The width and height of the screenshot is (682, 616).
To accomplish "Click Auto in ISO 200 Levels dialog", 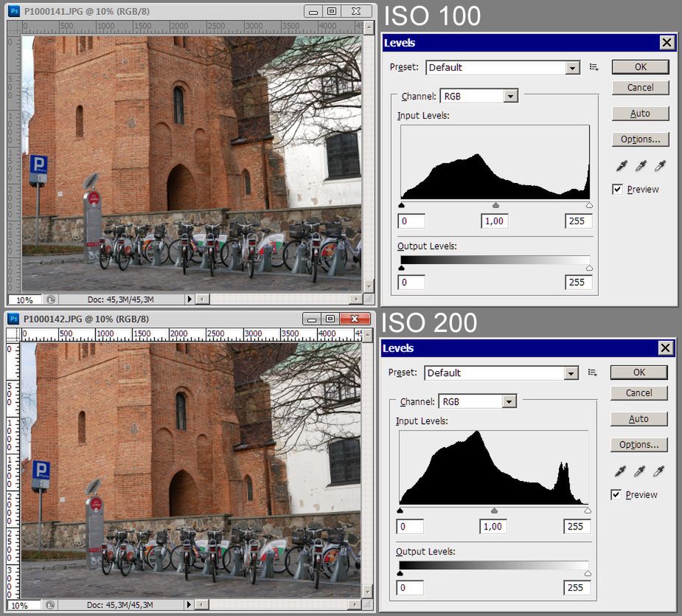I will [639, 419].
